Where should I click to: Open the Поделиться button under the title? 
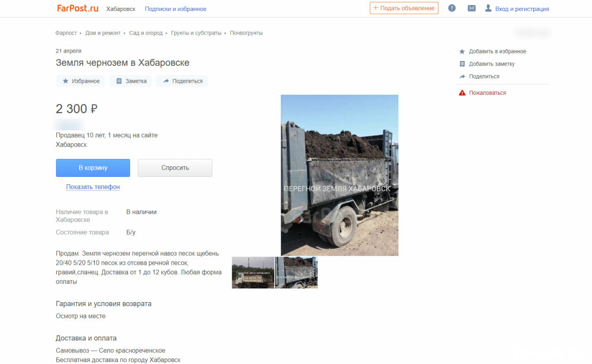[182, 81]
